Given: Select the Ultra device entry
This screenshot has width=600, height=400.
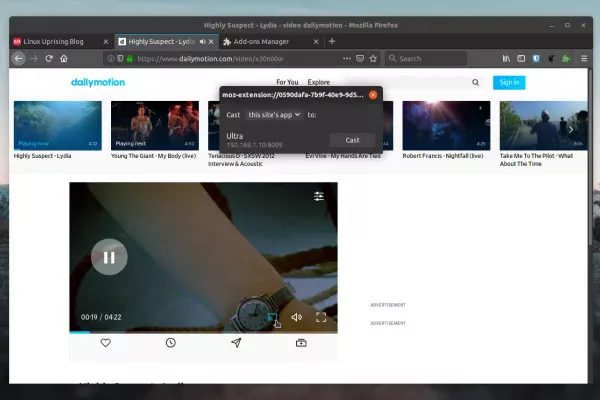Looking at the screenshot, I should tap(254, 140).
